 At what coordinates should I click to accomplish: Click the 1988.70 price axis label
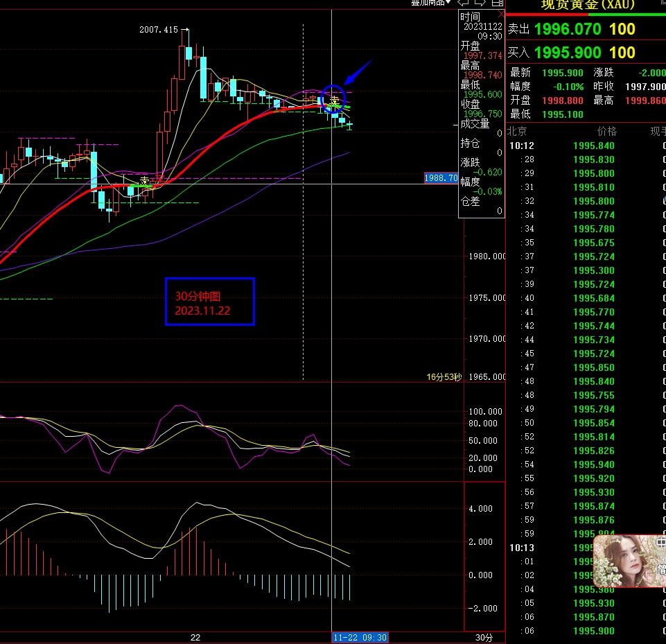(x=441, y=178)
